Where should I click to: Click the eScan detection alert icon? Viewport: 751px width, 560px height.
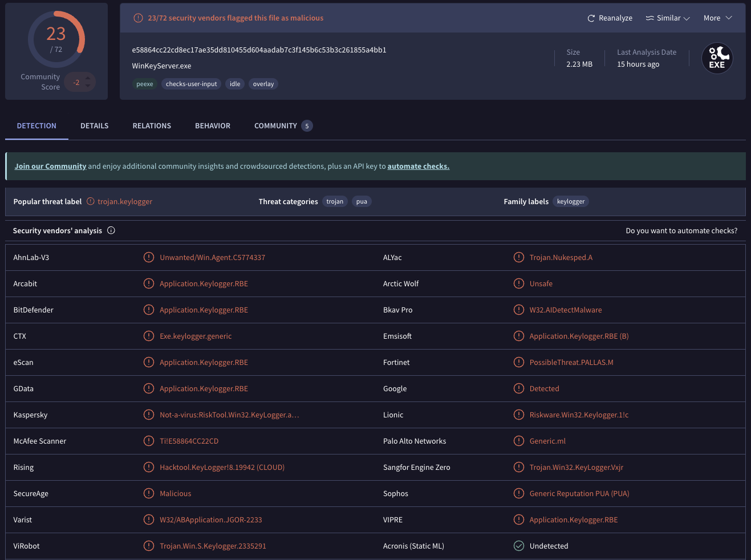click(149, 362)
